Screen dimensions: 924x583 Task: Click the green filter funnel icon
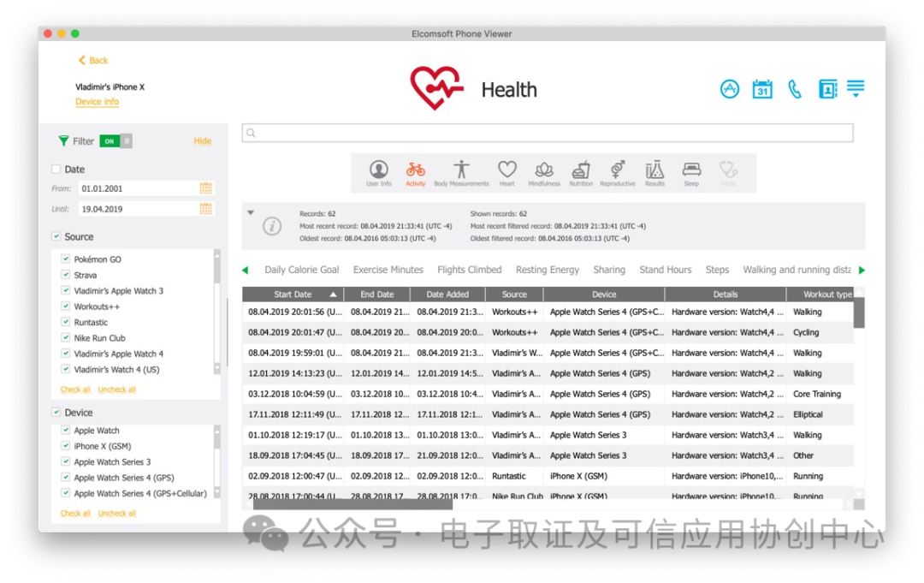tap(63, 141)
